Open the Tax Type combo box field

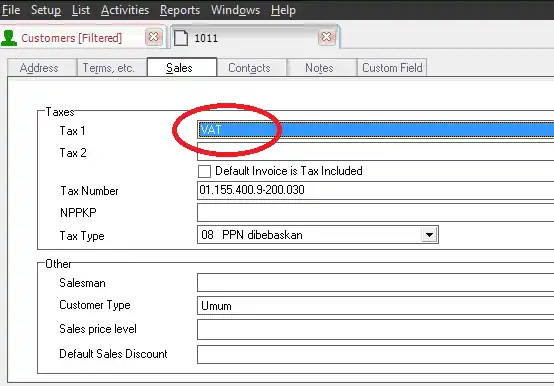[318, 235]
